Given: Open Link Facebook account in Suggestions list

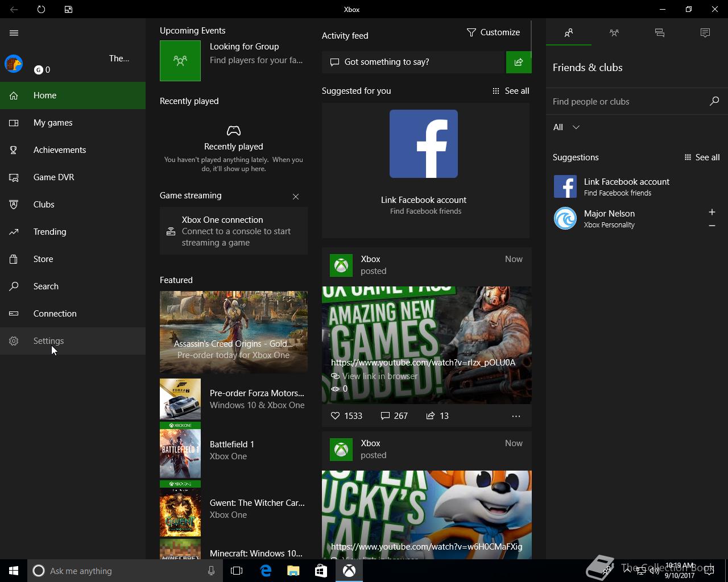Looking at the screenshot, I should pos(637,186).
